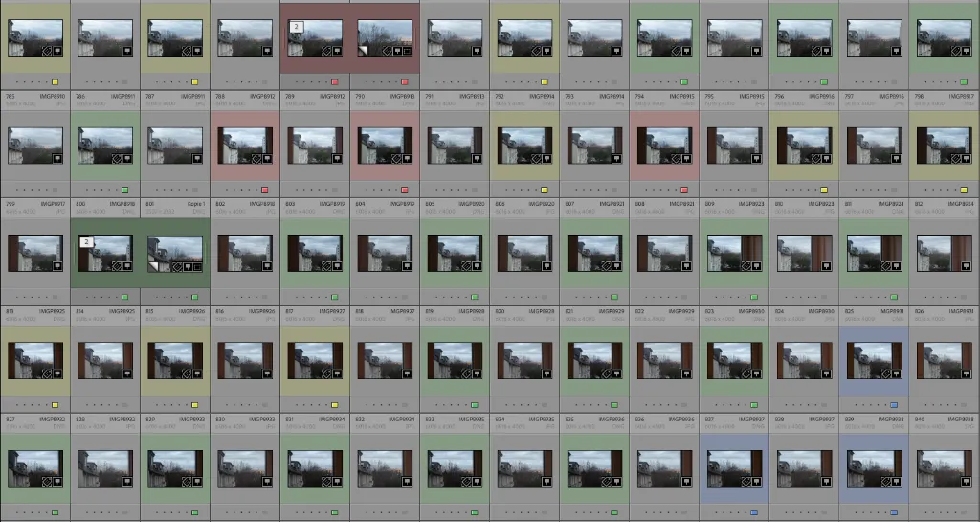Click the keyword badge on photo 840
The image size is (980, 522).
[x=967, y=482]
